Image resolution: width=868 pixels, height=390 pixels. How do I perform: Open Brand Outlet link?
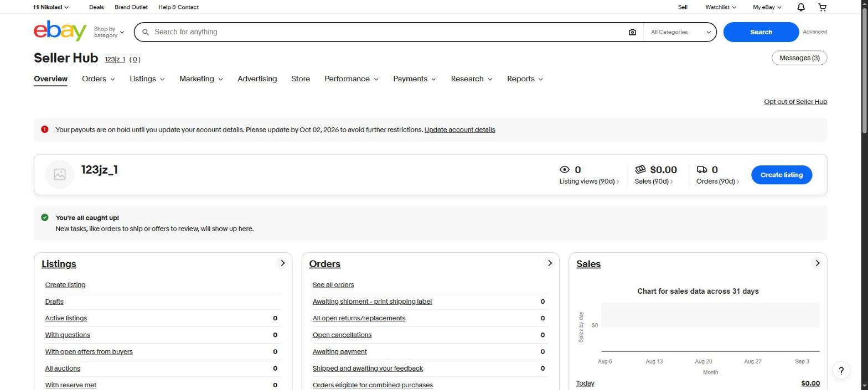point(131,7)
